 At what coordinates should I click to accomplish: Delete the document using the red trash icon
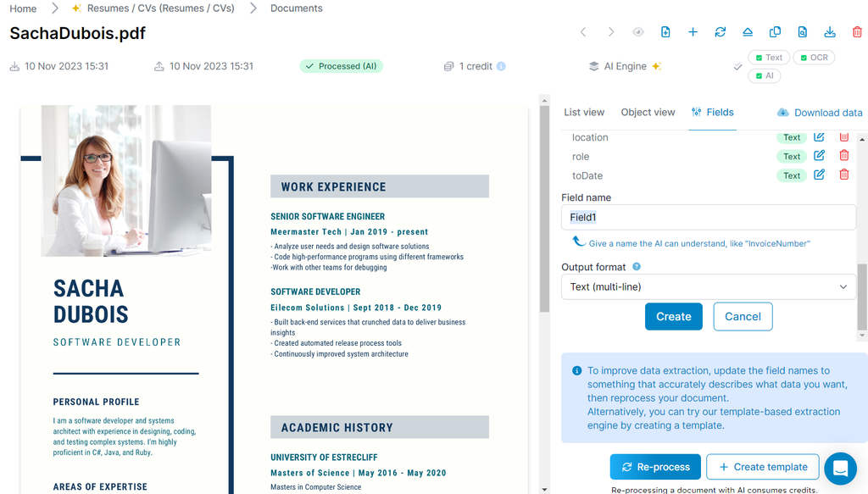[856, 31]
